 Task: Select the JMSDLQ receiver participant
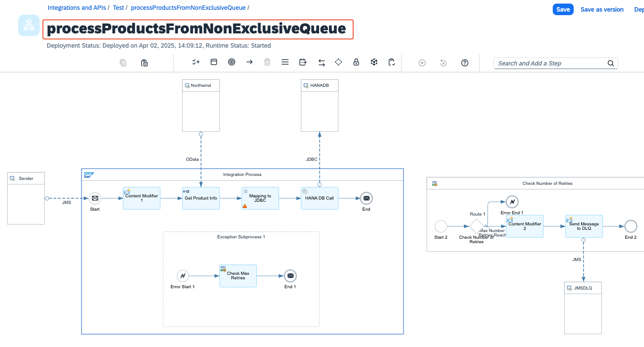583,308
